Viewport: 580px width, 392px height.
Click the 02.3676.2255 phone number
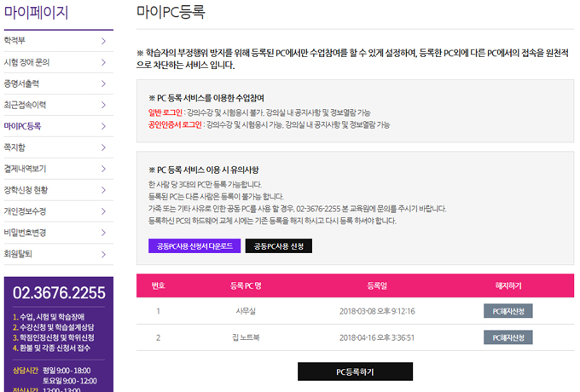click(59, 294)
